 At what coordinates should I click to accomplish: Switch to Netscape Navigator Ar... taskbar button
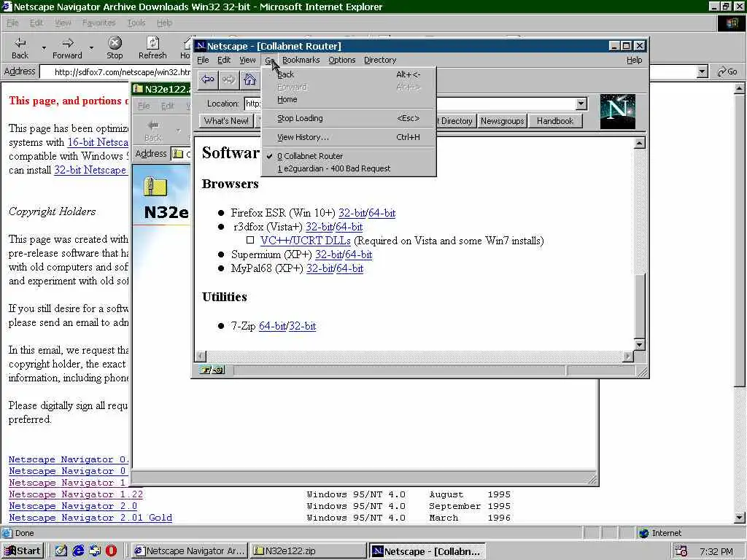click(189, 551)
